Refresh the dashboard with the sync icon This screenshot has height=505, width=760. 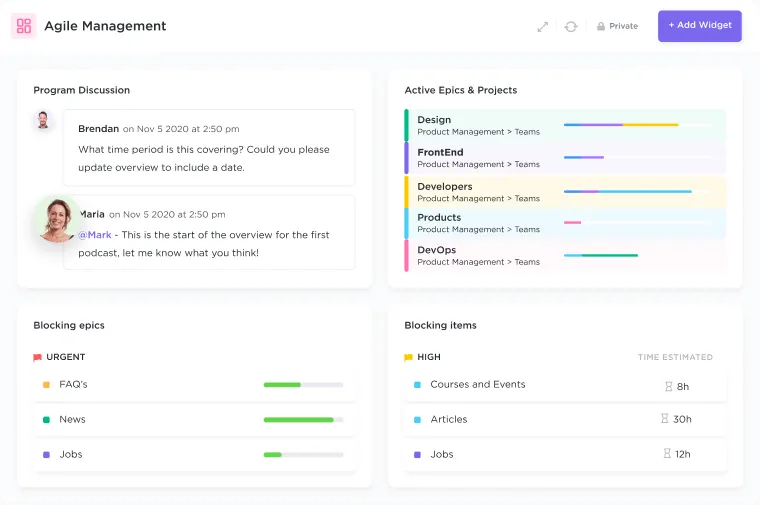tap(570, 27)
